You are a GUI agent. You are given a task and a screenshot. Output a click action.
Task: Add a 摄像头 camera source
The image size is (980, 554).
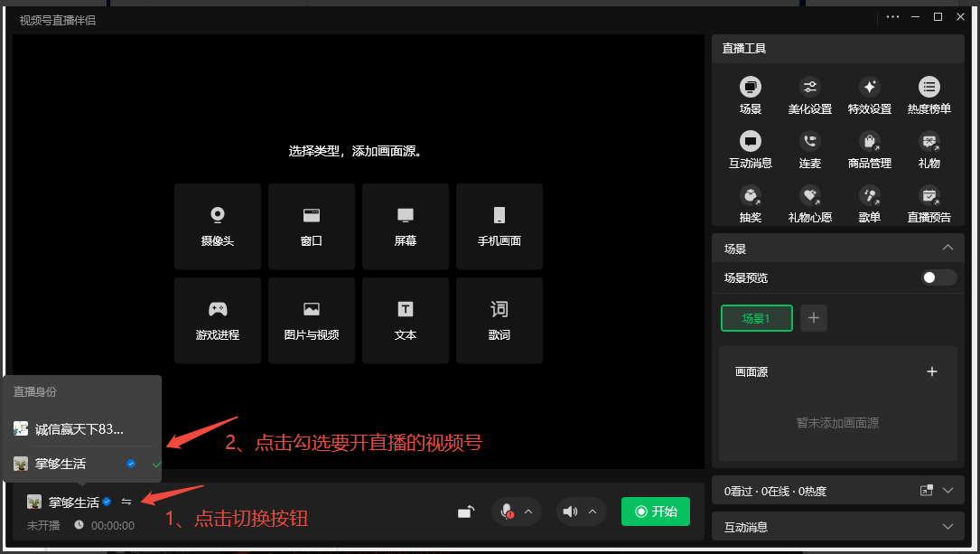click(x=218, y=226)
